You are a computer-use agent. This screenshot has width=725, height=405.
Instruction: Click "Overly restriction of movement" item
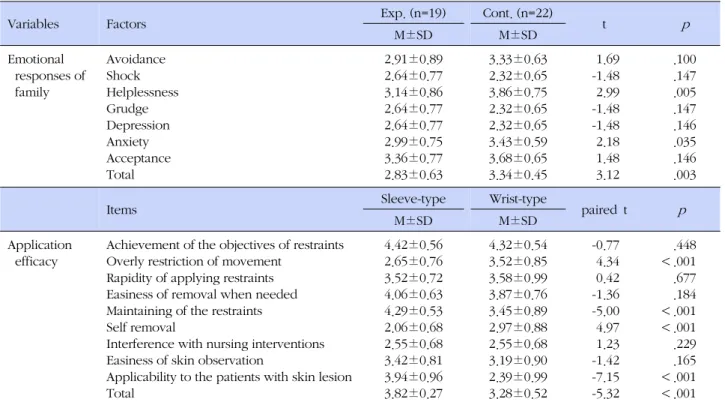pyautogui.click(x=194, y=262)
